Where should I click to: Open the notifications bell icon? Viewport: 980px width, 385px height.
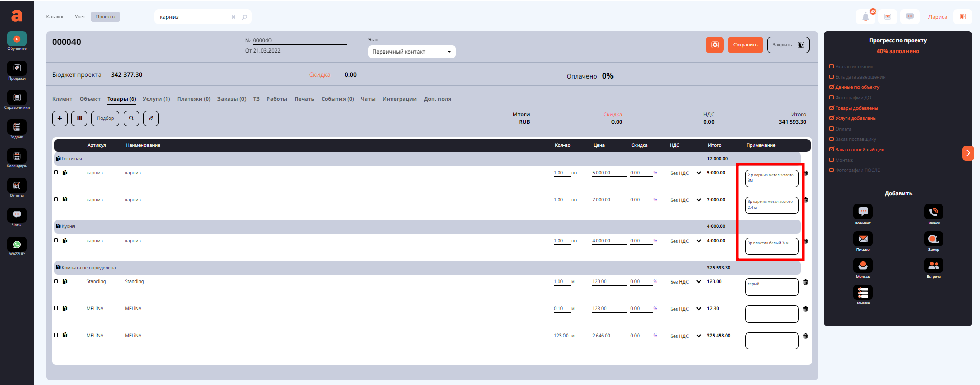[865, 17]
